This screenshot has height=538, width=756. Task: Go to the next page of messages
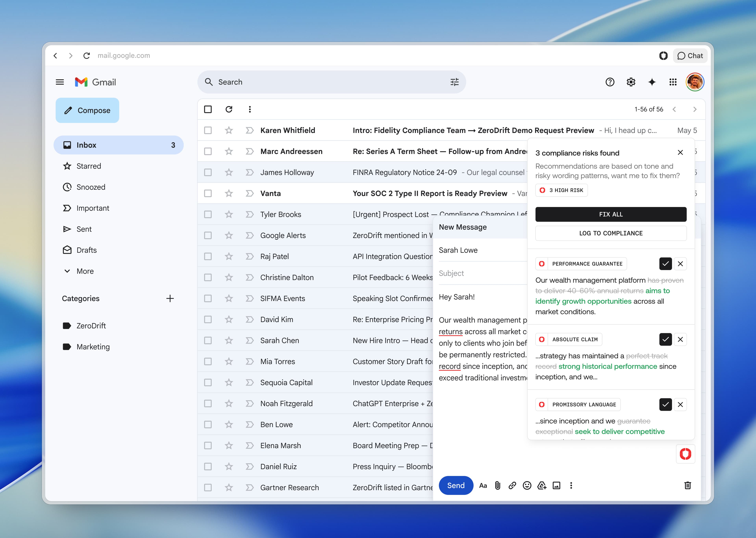tap(695, 109)
